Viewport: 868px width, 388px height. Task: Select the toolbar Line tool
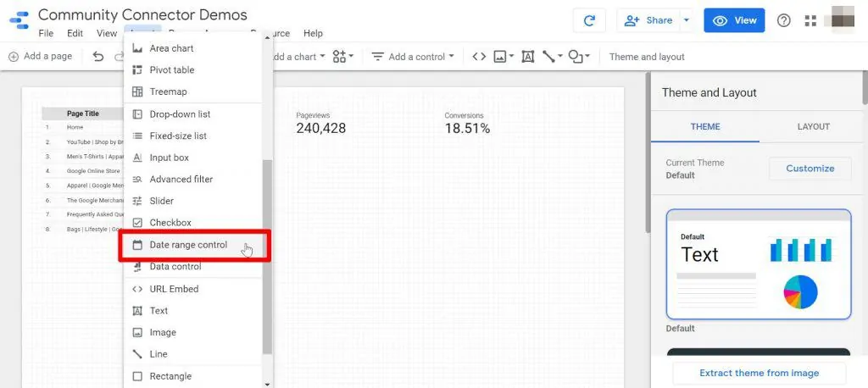pos(548,57)
